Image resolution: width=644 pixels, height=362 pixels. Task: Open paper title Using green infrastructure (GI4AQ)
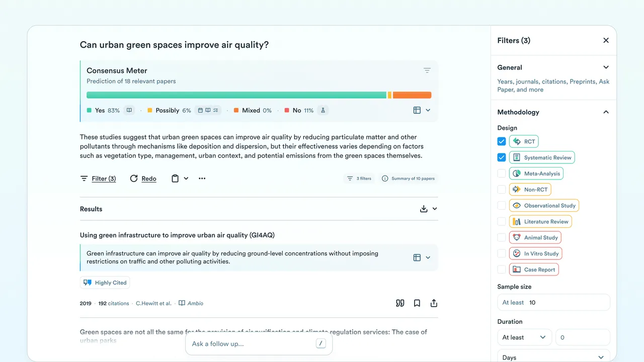pos(177,235)
